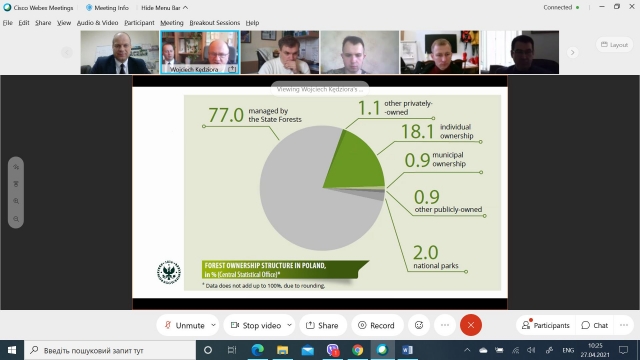Open the Participant menu
This screenshot has height=360, width=640.
pyautogui.click(x=139, y=23)
